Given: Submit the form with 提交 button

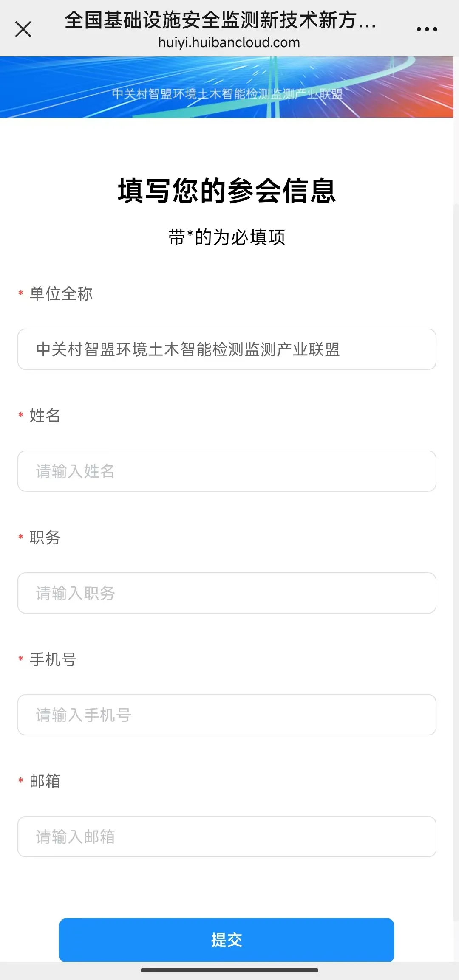Looking at the screenshot, I should click(227, 940).
